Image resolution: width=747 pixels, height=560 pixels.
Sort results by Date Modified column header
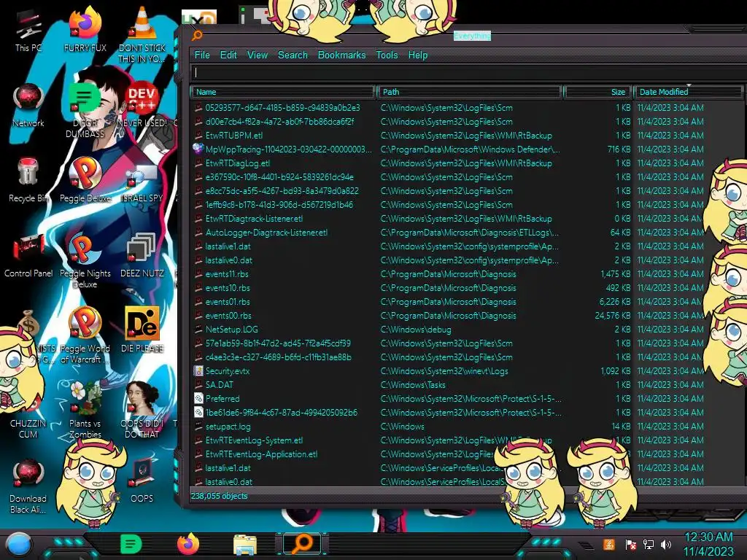pyautogui.click(x=689, y=92)
